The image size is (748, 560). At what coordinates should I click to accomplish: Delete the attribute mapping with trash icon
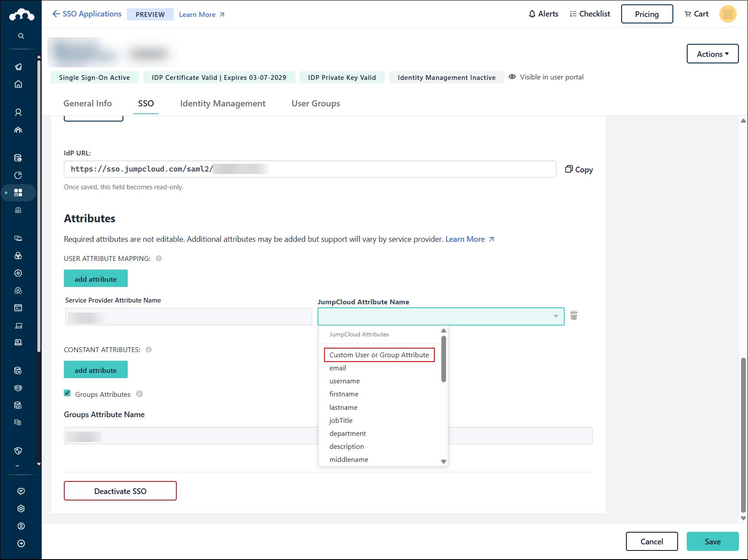574,316
